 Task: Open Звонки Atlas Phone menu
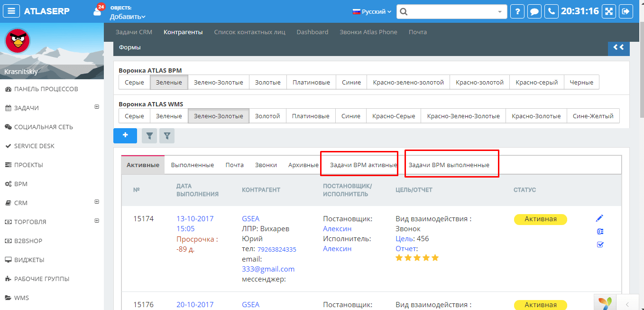[368, 32]
